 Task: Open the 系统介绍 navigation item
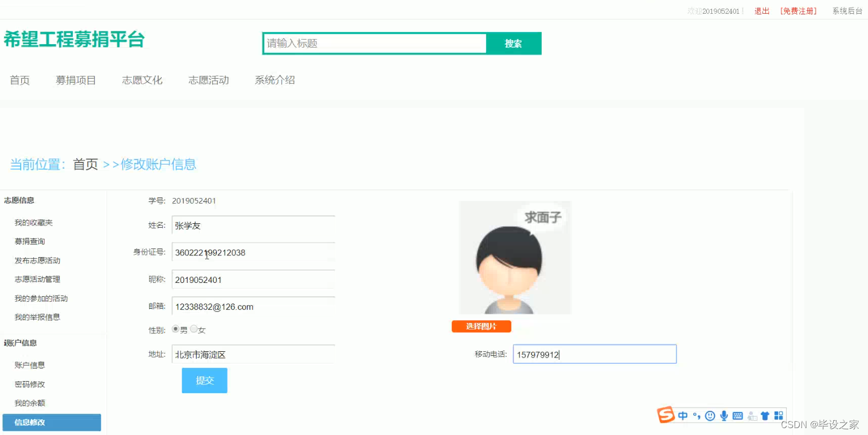[x=275, y=80]
